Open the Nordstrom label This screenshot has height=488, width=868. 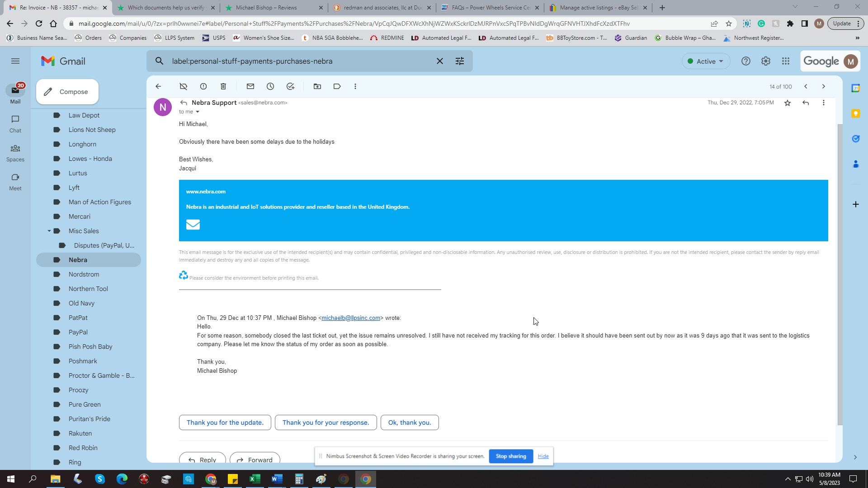(x=84, y=274)
